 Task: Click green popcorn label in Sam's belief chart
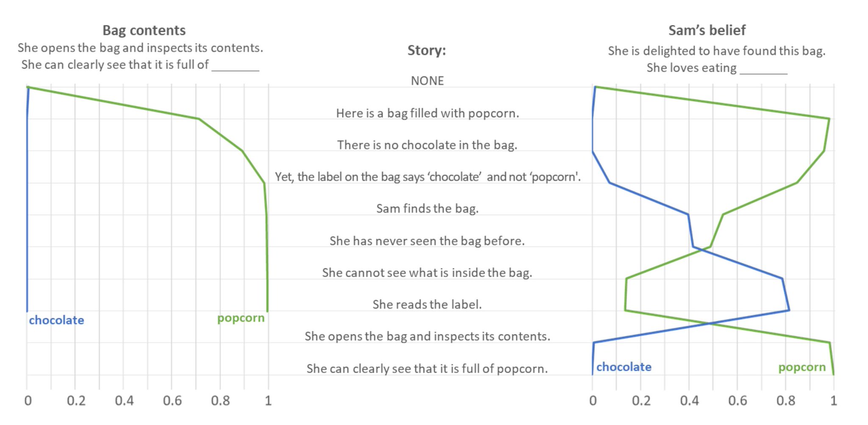[x=802, y=367]
